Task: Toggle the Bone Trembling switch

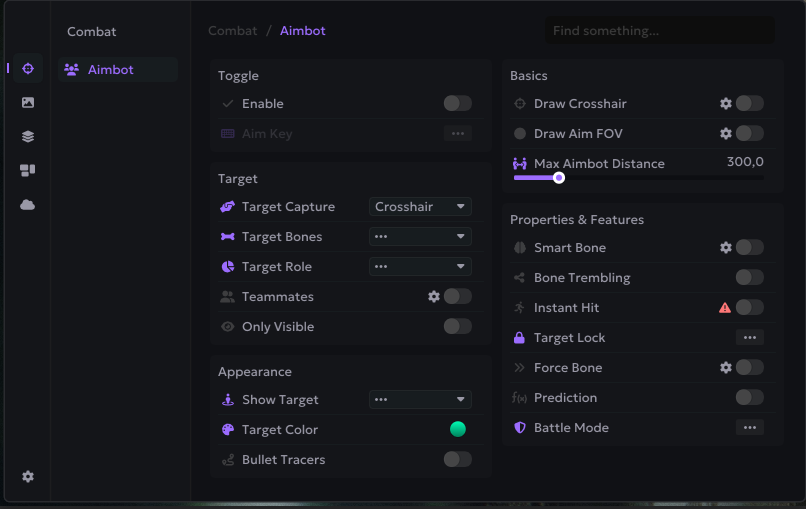Action: pos(749,278)
